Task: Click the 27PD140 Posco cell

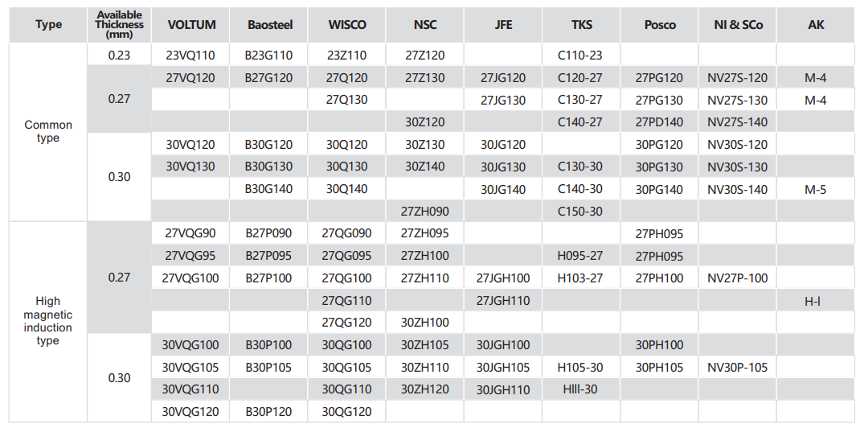Action: (659, 122)
